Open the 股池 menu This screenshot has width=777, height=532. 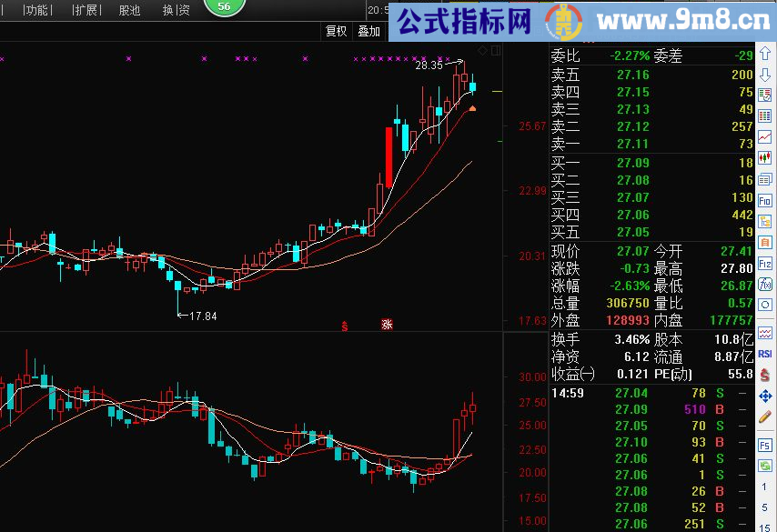129,10
